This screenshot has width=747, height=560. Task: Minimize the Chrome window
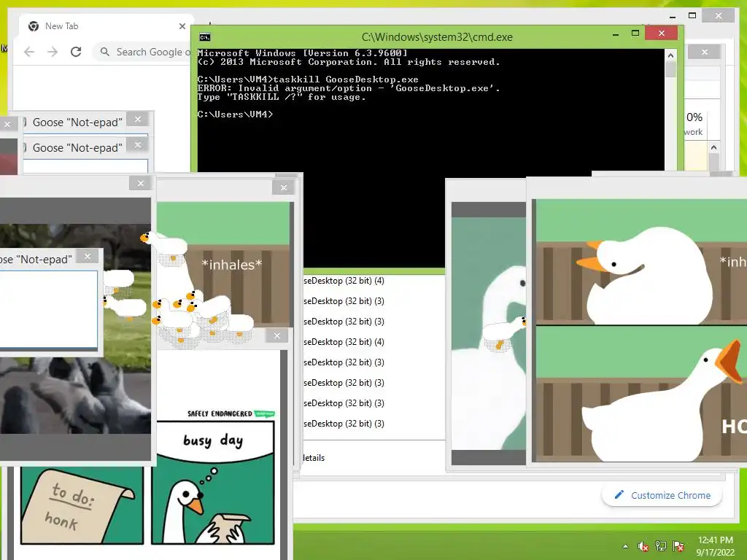click(x=673, y=16)
